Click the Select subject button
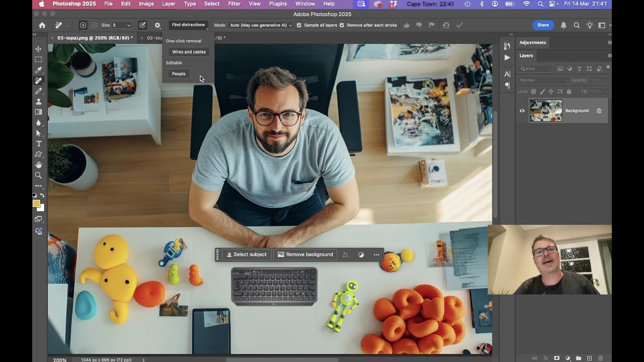Image resolution: width=644 pixels, height=362 pixels. pyautogui.click(x=247, y=255)
